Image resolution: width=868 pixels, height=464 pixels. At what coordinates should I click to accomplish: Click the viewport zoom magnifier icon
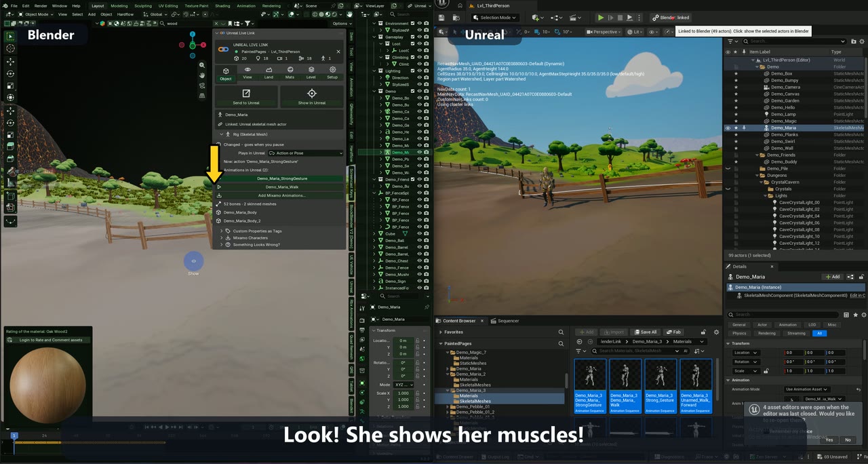pyautogui.click(x=202, y=65)
